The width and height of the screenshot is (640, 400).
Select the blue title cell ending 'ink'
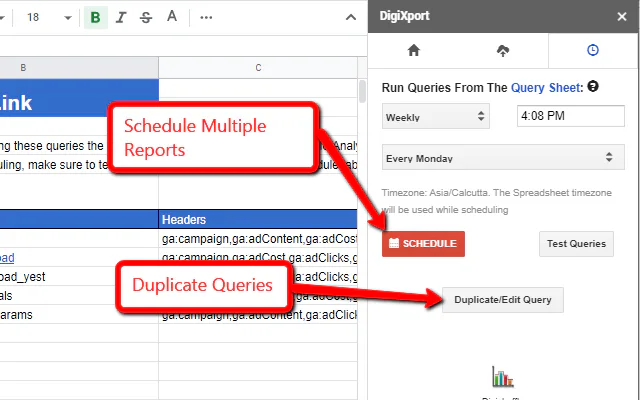click(79, 98)
